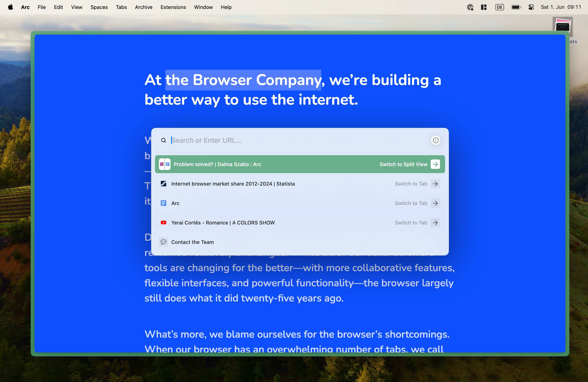Click line 'What's more, we blame ourselves'

297,334
